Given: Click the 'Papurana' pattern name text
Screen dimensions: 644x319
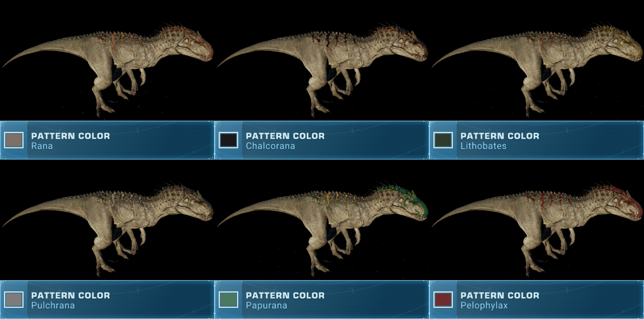Looking at the screenshot, I should pos(266,305).
